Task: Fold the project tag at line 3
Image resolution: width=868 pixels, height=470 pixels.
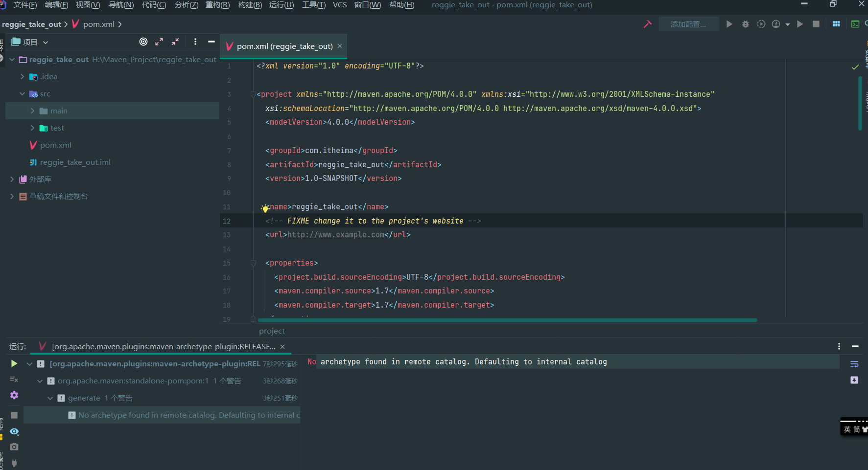Action: coord(253,94)
